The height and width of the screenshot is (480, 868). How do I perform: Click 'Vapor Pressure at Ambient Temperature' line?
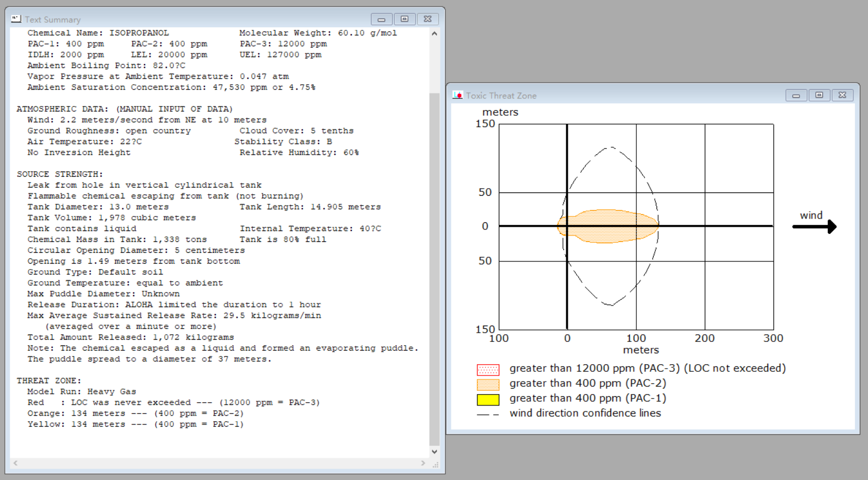[158, 77]
